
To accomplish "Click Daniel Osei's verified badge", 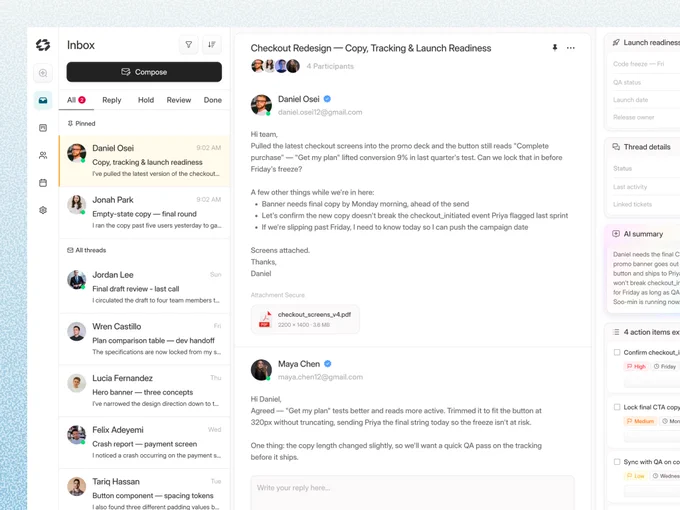I will coord(327,99).
